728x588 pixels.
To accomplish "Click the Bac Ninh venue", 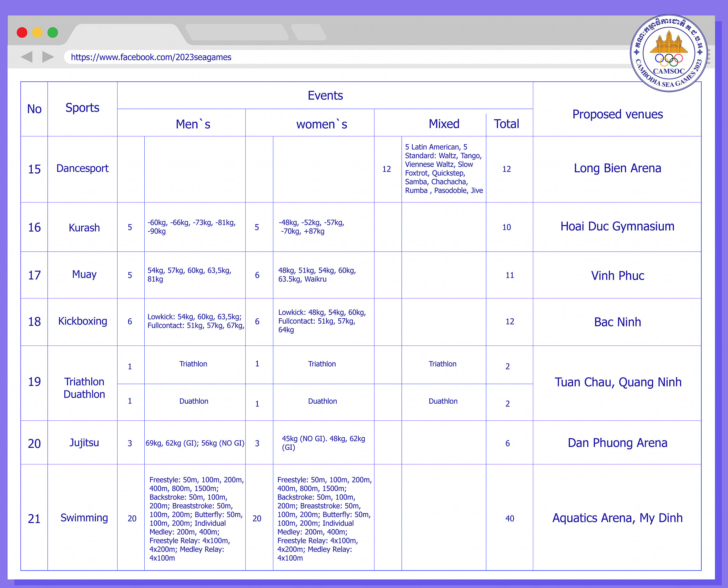I will click(x=617, y=322).
